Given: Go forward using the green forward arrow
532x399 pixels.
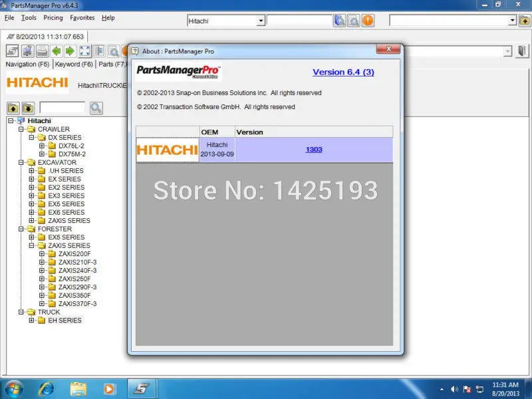Looking at the screenshot, I should point(71,51).
